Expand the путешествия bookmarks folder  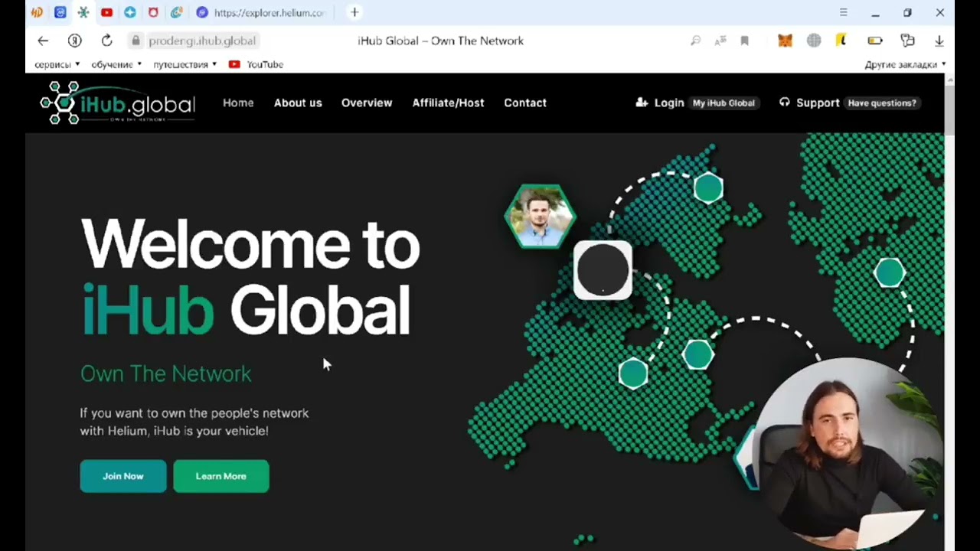click(185, 64)
